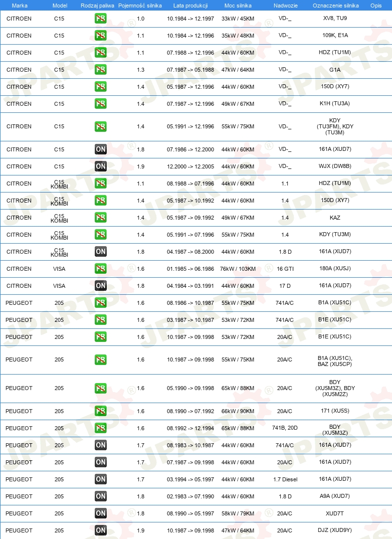Select the A9A (XUD7) engine code
This screenshot has height=539, width=392.
tap(335, 496)
